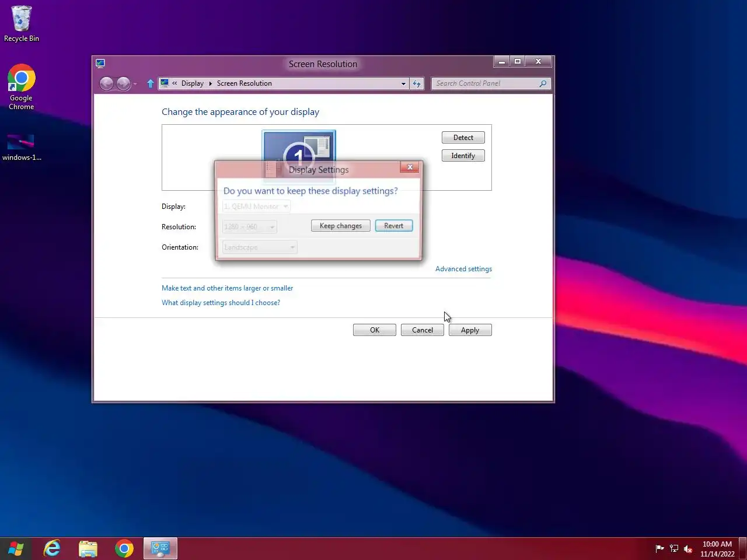
Task: Open the taskbar clock showing 10:00 AM
Action: click(717, 549)
